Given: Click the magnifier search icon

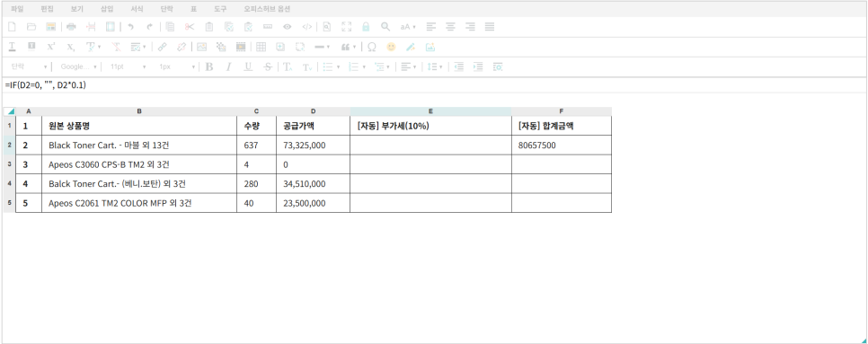Looking at the screenshot, I should click(385, 27).
